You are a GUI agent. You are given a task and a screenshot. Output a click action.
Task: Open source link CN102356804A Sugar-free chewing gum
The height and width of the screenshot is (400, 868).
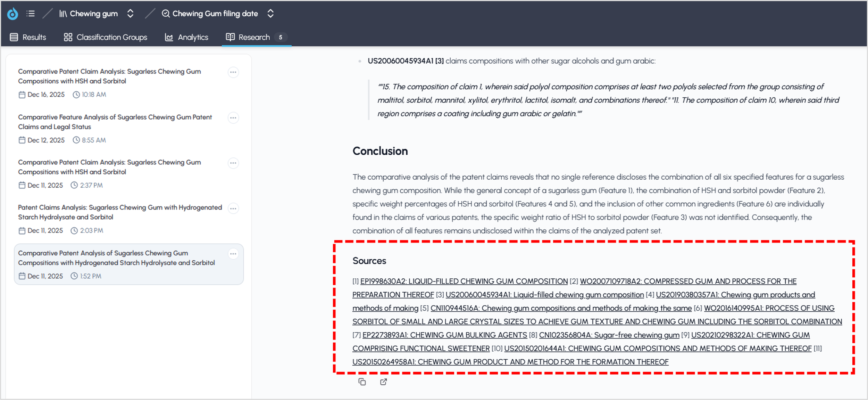(x=609, y=335)
